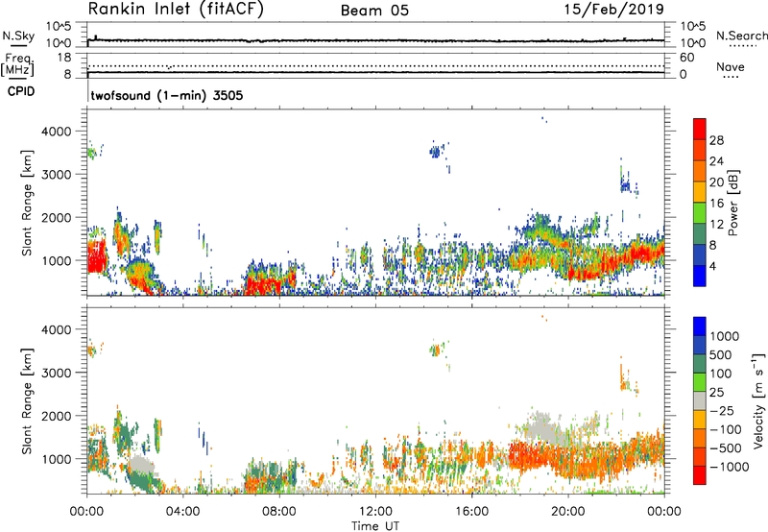Click the 'Time UT' axis label
The height and width of the screenshot is (532, 768).
[x=375, y=525]
